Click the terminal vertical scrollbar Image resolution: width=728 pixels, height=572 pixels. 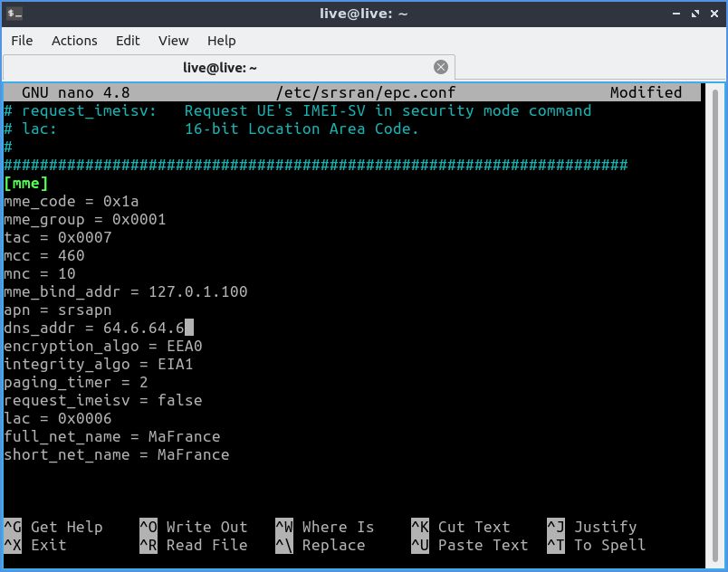pos(715,325)
